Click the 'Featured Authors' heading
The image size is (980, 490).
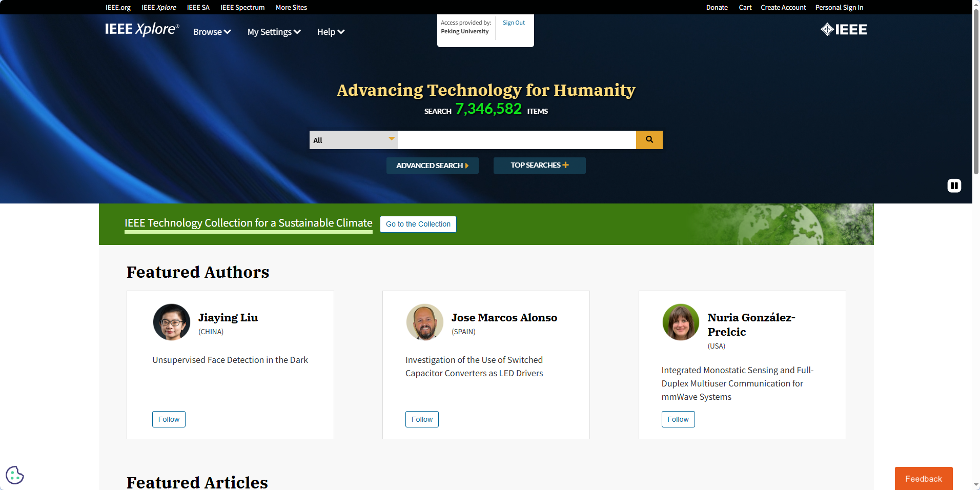tap(198, 272)
